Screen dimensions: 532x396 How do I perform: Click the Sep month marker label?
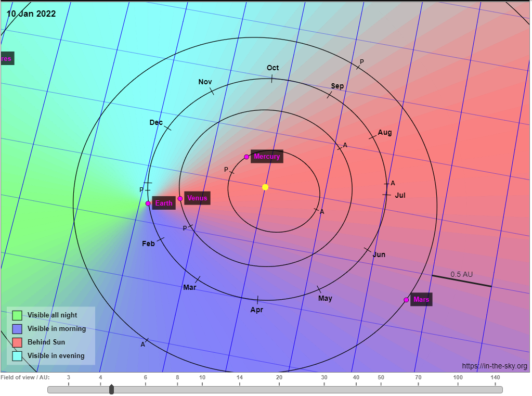(x=338, y=86)
